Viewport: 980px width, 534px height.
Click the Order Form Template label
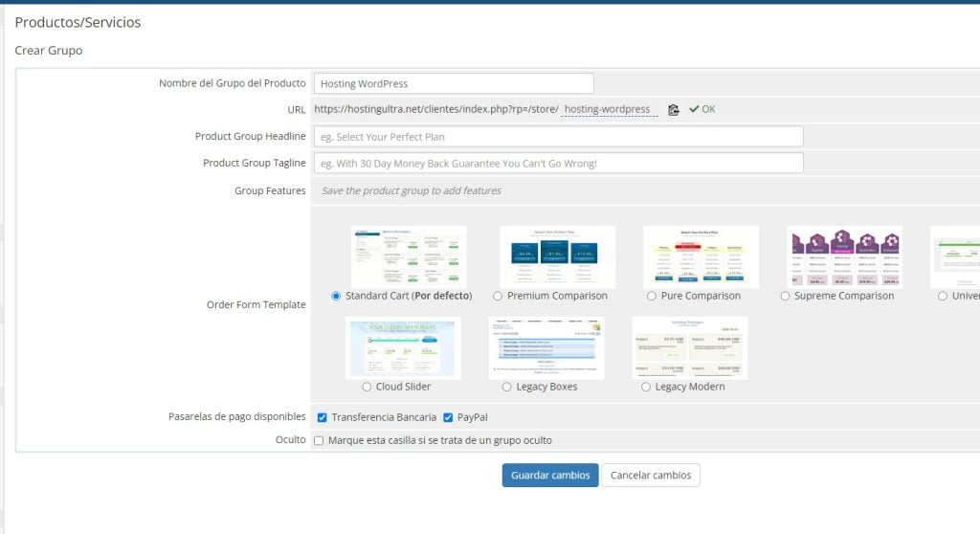tap(256, 304)
